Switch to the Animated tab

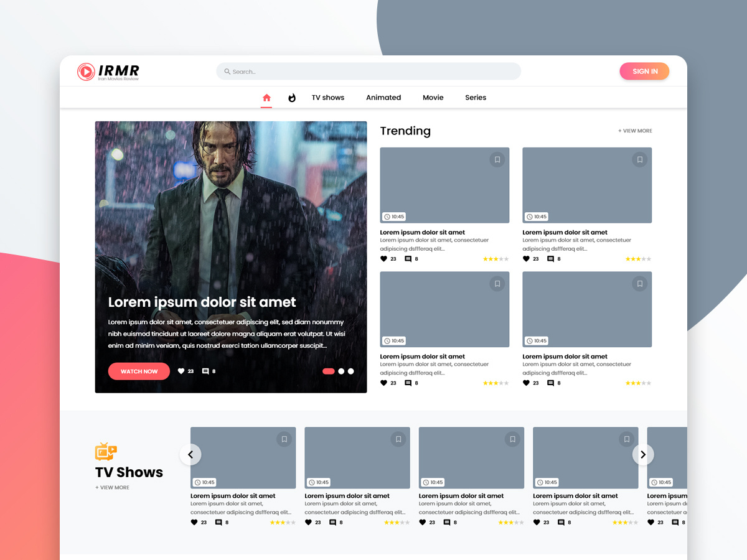383,97
